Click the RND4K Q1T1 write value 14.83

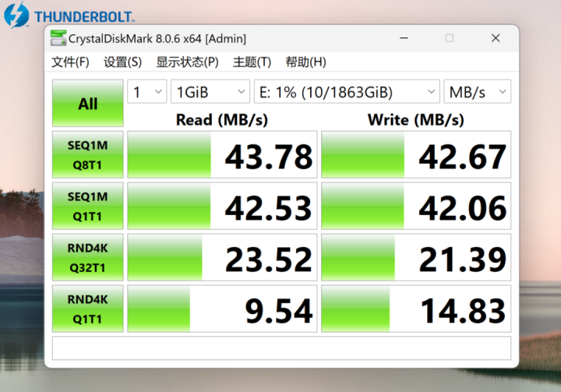[416, 309]
